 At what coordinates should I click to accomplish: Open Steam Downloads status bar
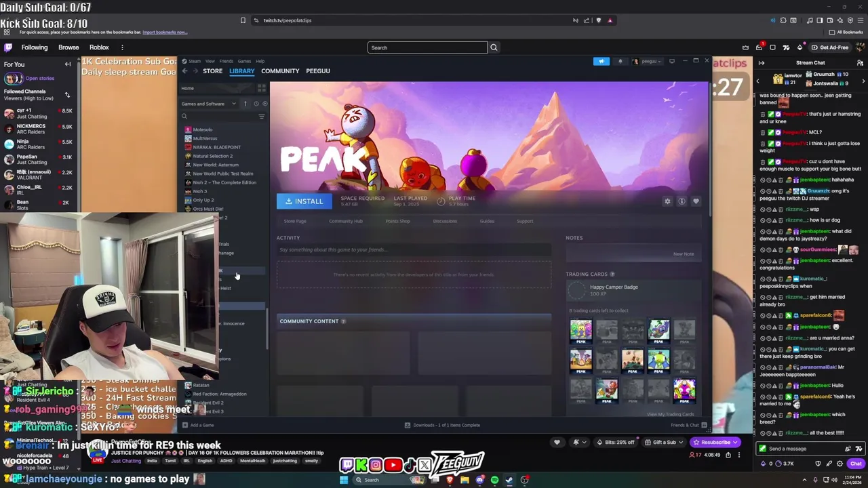click(x=442, y=425)
